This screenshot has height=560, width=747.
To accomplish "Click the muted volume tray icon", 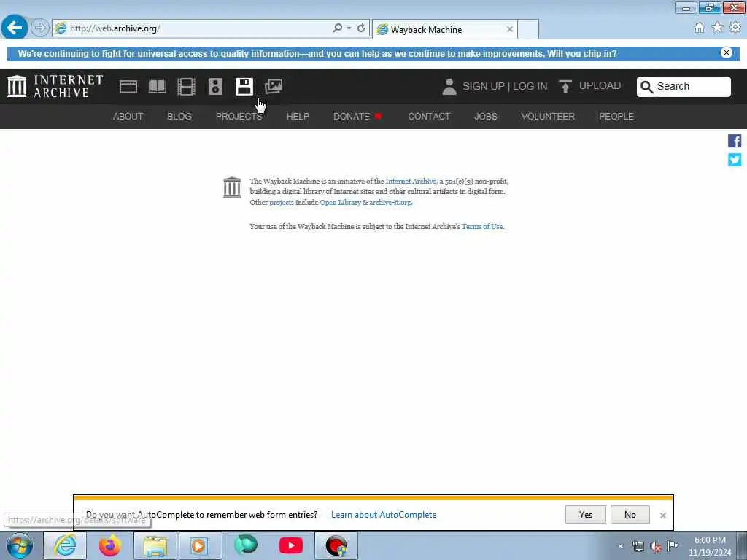I will 656,547.
